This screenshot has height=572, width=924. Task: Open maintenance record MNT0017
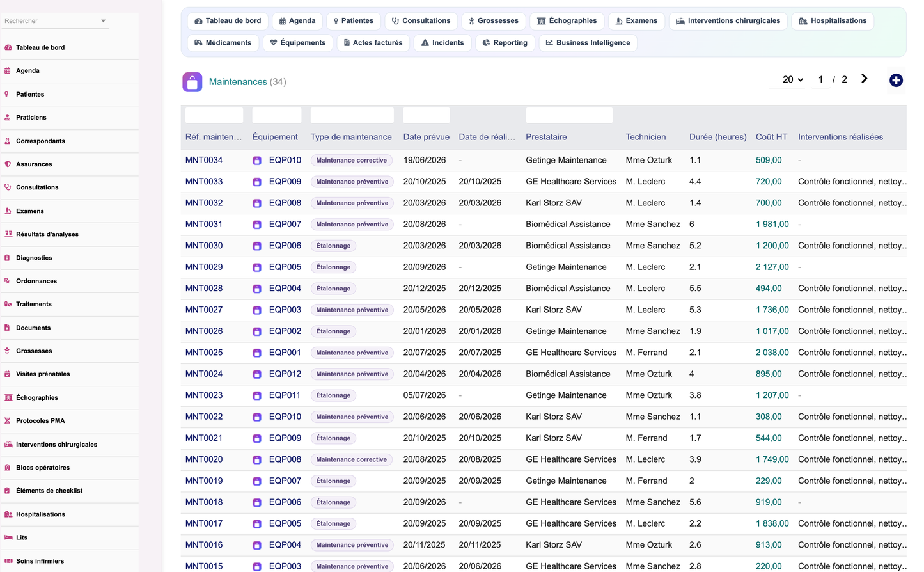click(204, 523)
